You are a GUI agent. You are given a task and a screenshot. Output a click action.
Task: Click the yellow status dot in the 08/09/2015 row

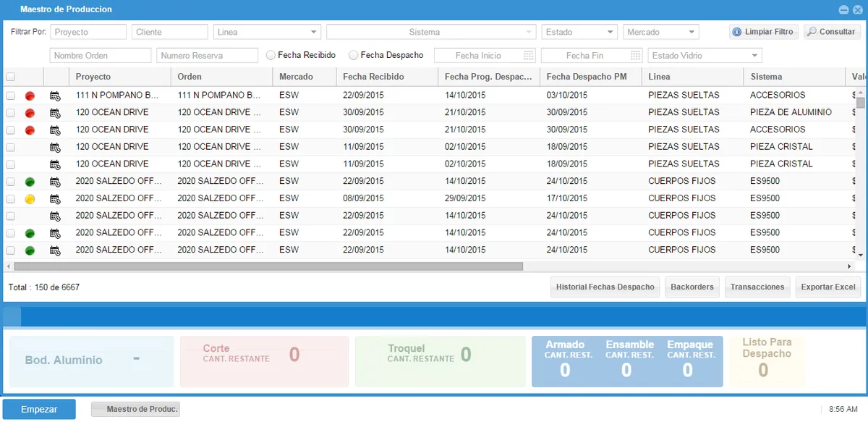tap(30, 198)
